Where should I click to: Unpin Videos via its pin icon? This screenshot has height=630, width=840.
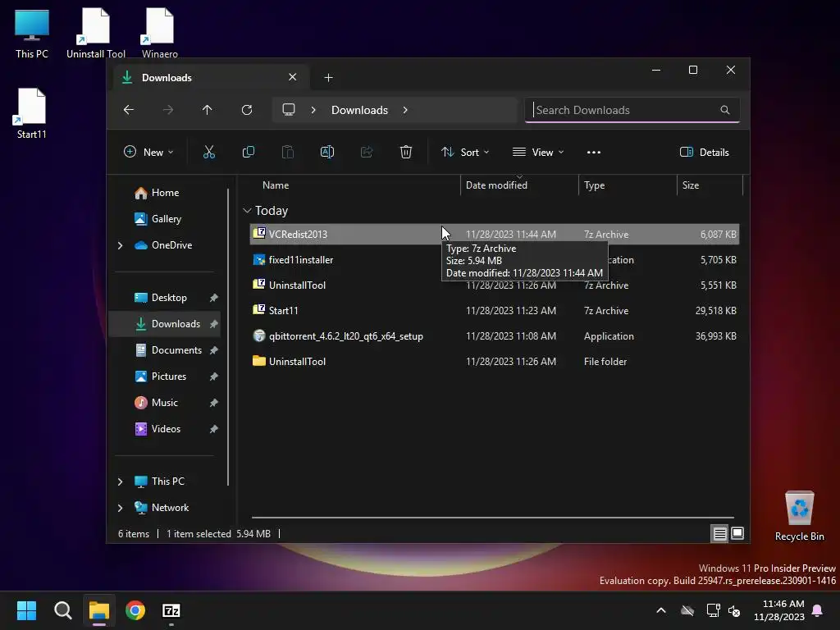(214, 429)
